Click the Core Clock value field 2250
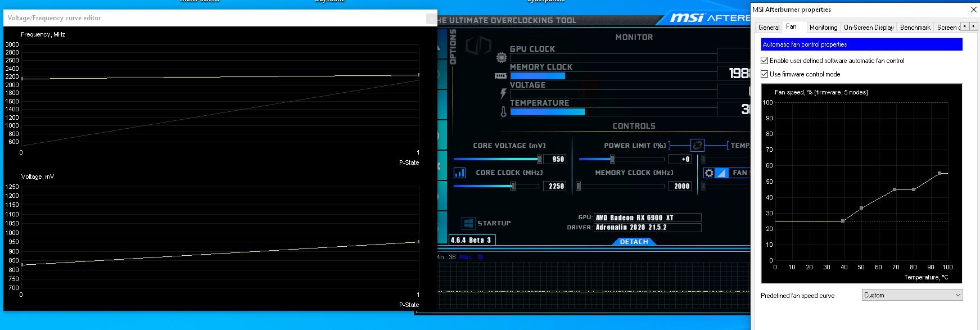 click(x=554, y=186)
